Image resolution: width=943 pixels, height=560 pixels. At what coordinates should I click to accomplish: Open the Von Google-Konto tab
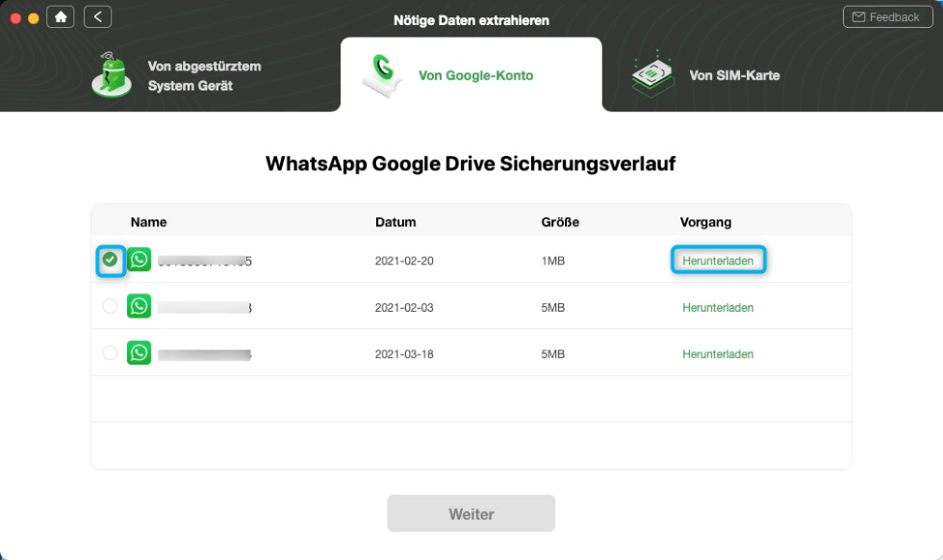(475, 75)
